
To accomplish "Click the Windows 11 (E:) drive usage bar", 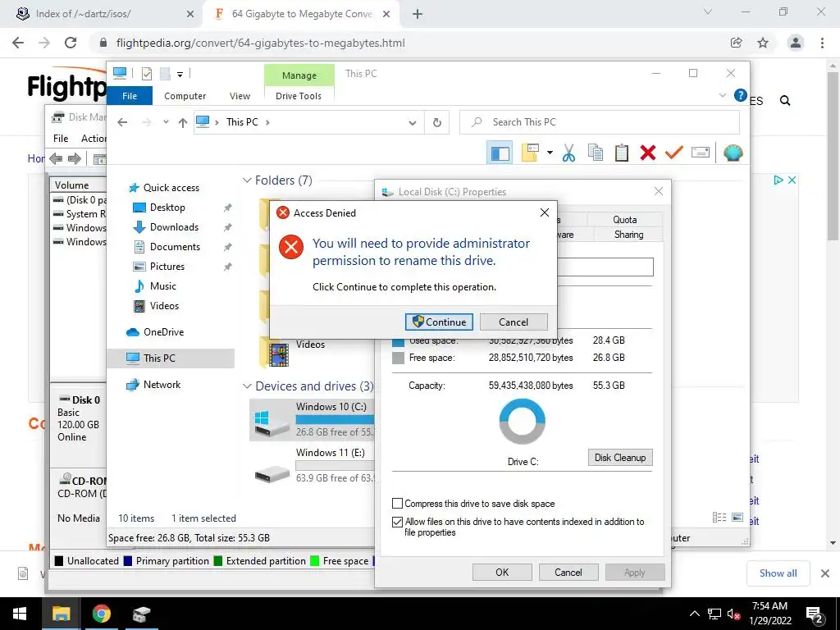I will tap(335, 466).
